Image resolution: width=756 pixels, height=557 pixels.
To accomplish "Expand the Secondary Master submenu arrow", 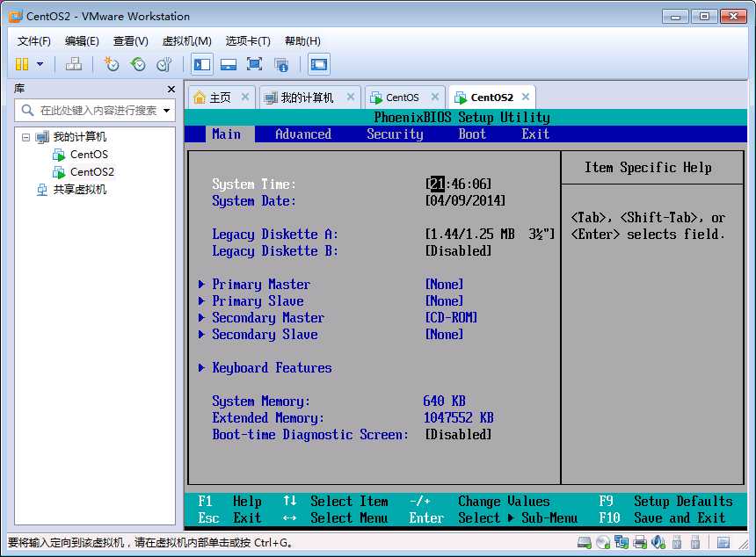I will point(201,317).
